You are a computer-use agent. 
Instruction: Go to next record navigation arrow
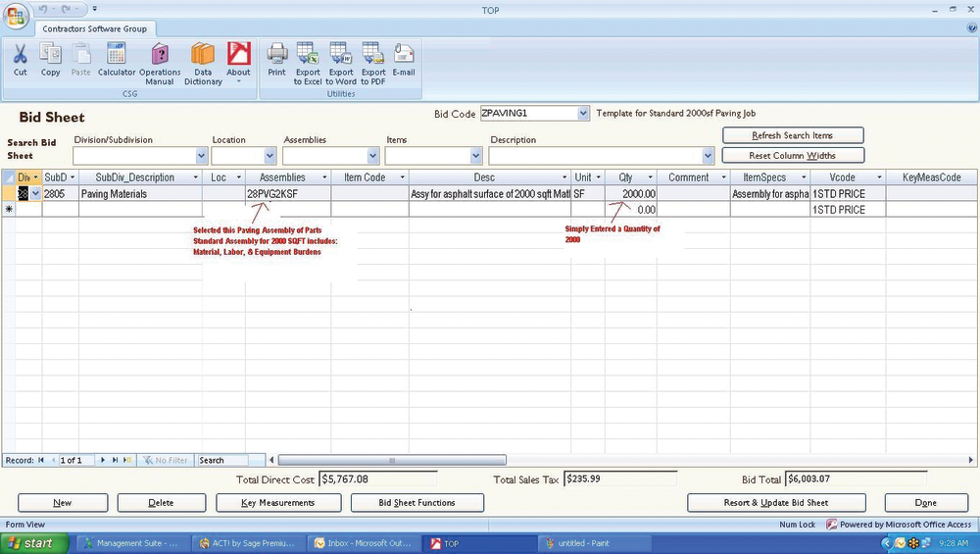[103, 460]
